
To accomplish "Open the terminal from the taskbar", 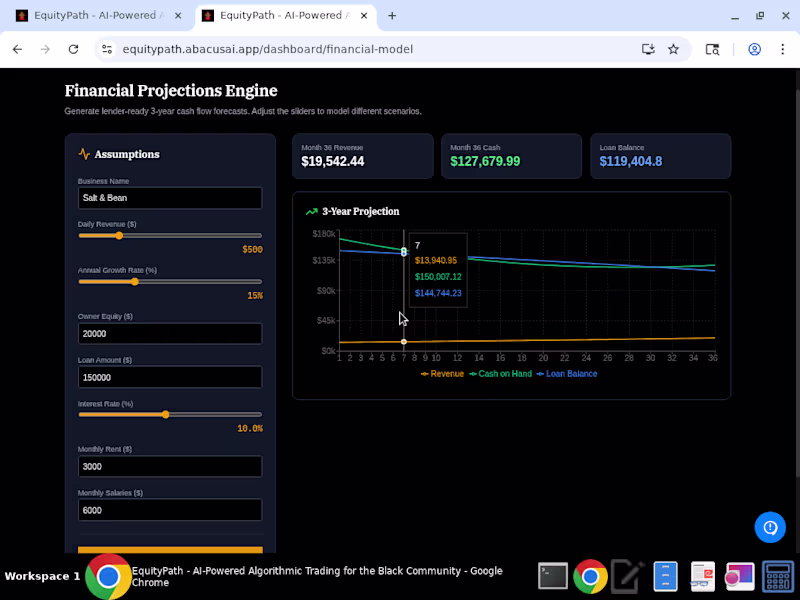I will point(553,577).
